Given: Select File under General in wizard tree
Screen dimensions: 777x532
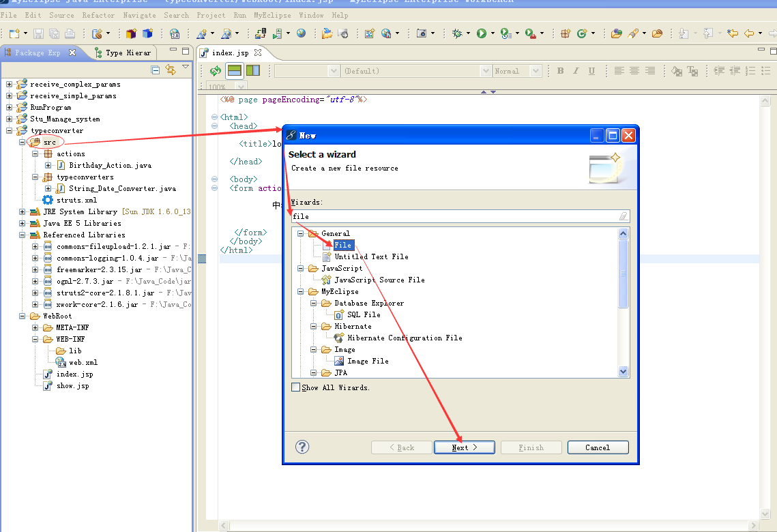Looking at the screenshot, I should click(343, 245).
